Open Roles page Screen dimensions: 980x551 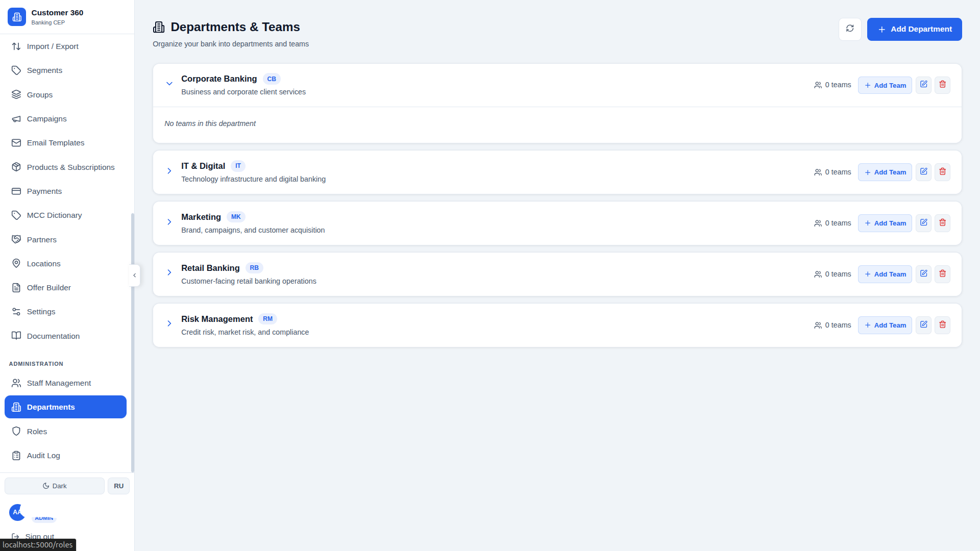(x=65, y=432)
